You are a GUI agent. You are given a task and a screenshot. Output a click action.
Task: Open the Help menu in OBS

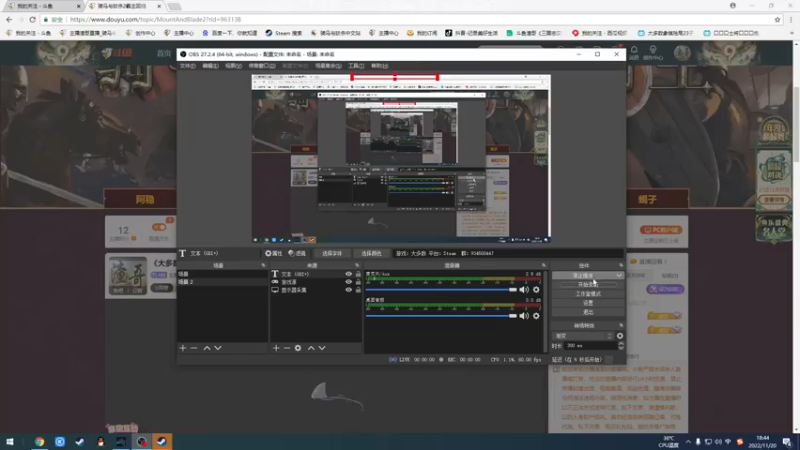tap(379, 66)
